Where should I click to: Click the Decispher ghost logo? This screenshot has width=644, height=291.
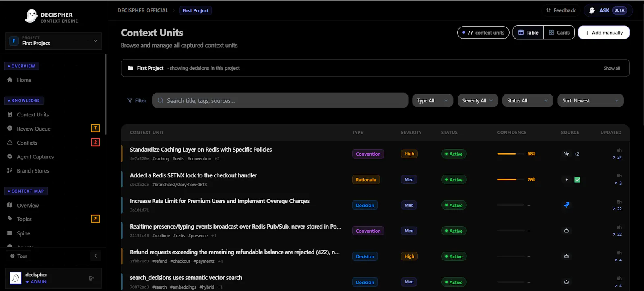tap(31, 16)
